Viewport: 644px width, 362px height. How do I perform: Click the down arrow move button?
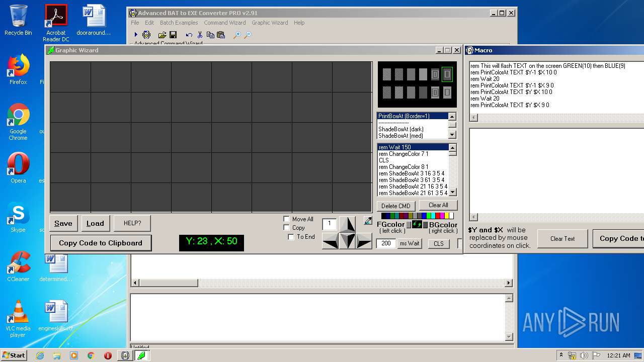click(347, 241)
